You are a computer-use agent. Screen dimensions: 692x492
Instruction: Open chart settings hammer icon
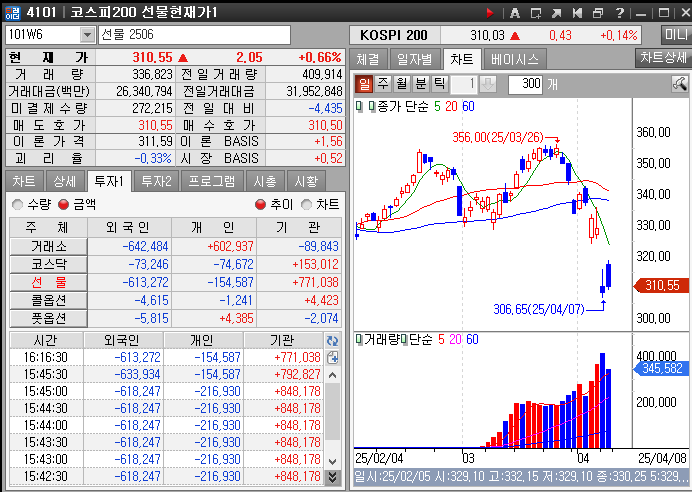tap(680, 83)
